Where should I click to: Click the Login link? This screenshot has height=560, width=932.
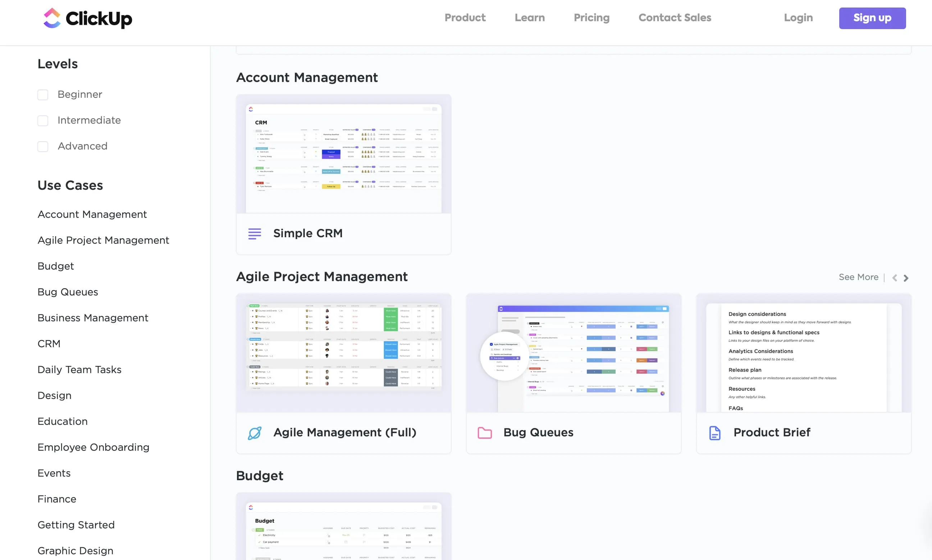coord(798,18)
